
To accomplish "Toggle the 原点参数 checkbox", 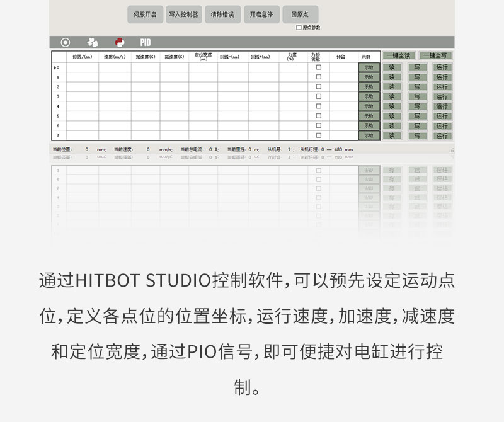I will (299, 28).
